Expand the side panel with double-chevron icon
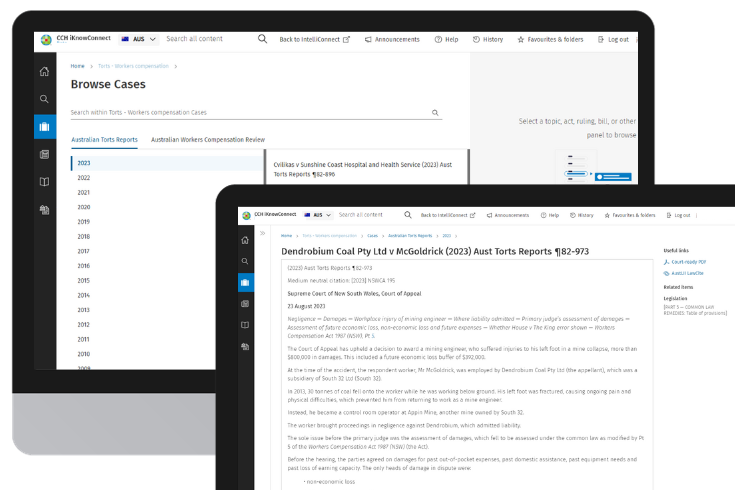Viewport: 735px width, 490px height. point(262,233)
